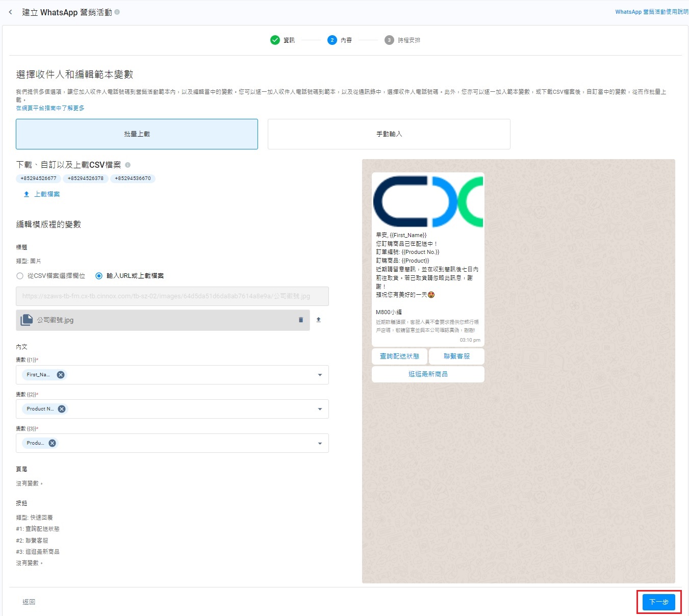Click 上載檔案 link text

(x=47, y=194)
